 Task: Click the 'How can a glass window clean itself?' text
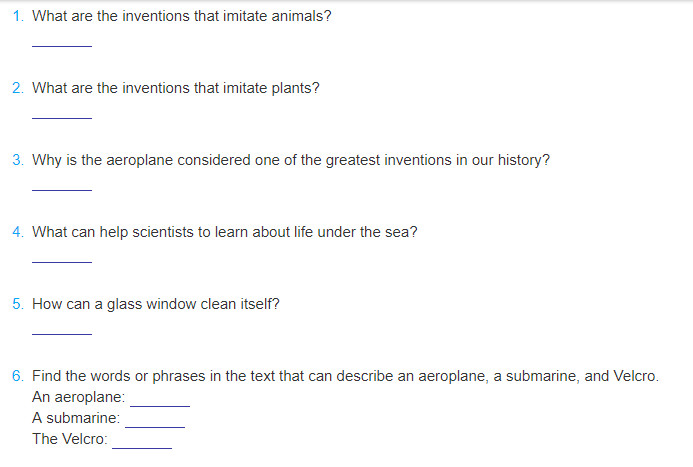(156, 304)
